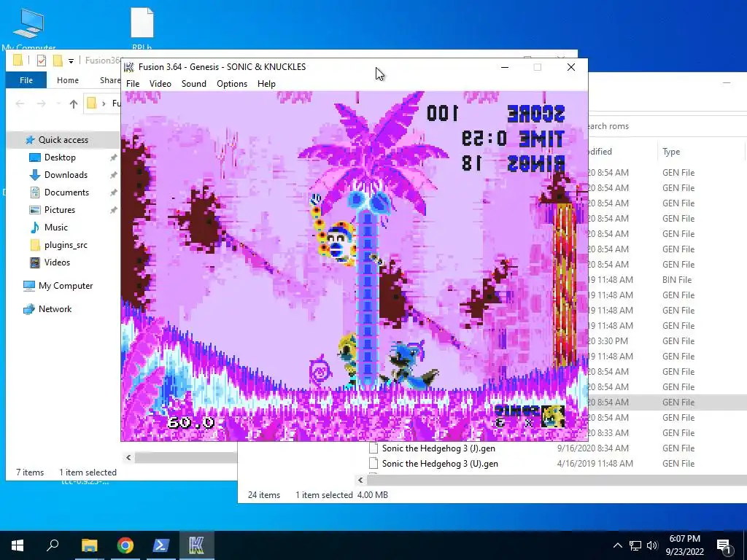747x560 pixels.
Task: Open the blank file desktop icon
Action: pyautogui.click(x=142, y=28)
